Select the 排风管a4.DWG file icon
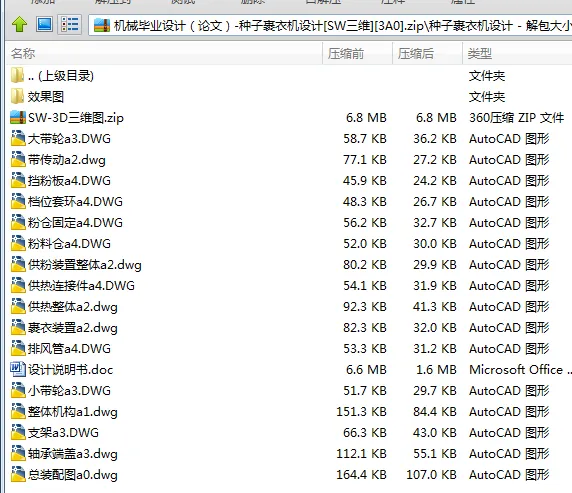 coord(18,348)
